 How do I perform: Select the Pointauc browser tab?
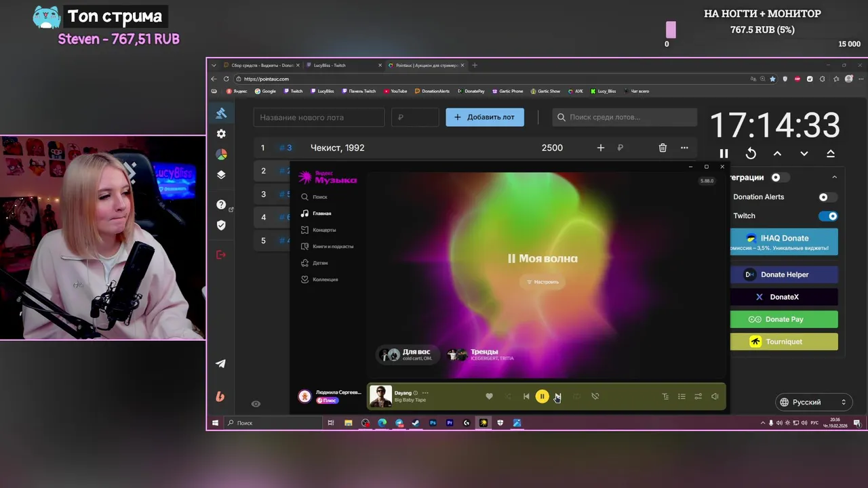[426, 66]
